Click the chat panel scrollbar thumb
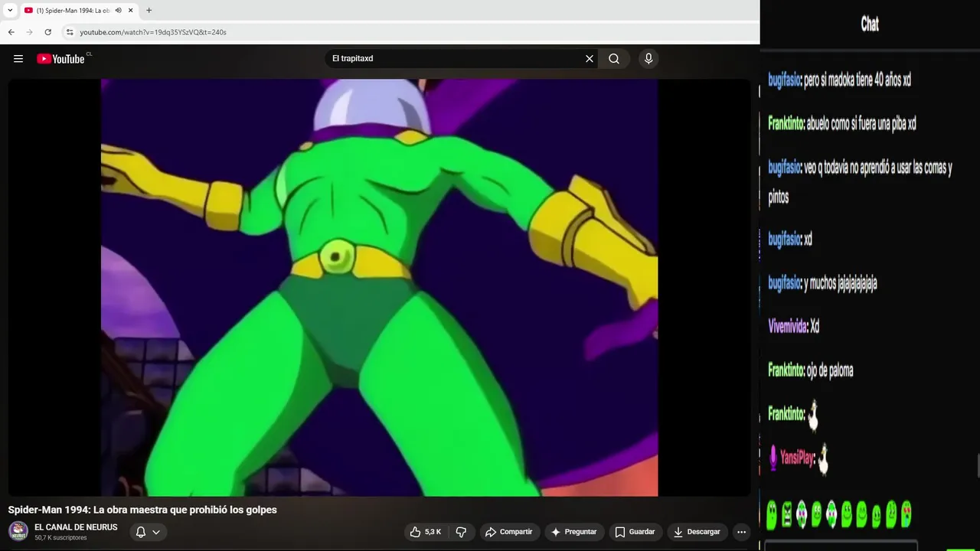980x551 pixels. pyautogui.click(x=978, y=465)
